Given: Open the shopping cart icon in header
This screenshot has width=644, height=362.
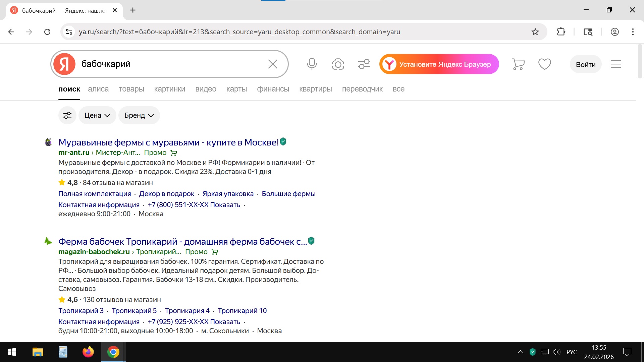Looking at the screenshot, I should pyautogui.click(x=518, y=64).
